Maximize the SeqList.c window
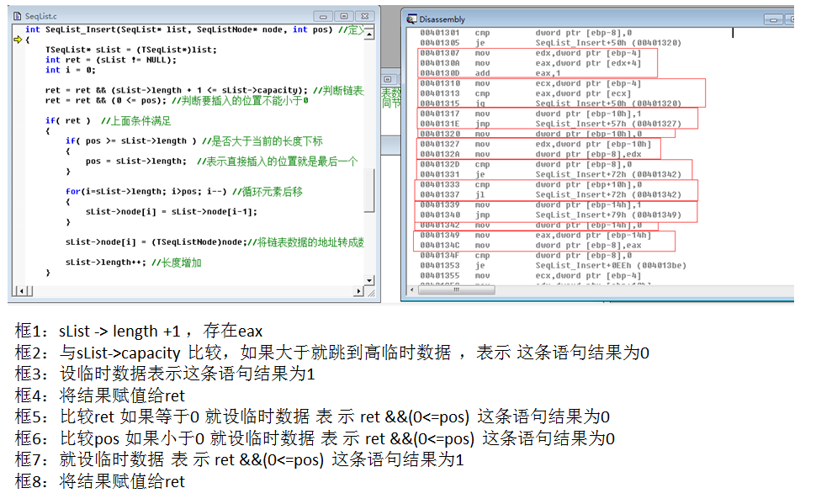The image size is (816, 504). tap(344, 16)
